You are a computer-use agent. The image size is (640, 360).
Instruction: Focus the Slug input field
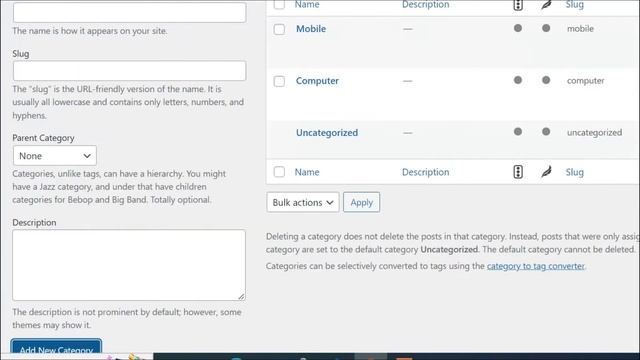[129, 71]
